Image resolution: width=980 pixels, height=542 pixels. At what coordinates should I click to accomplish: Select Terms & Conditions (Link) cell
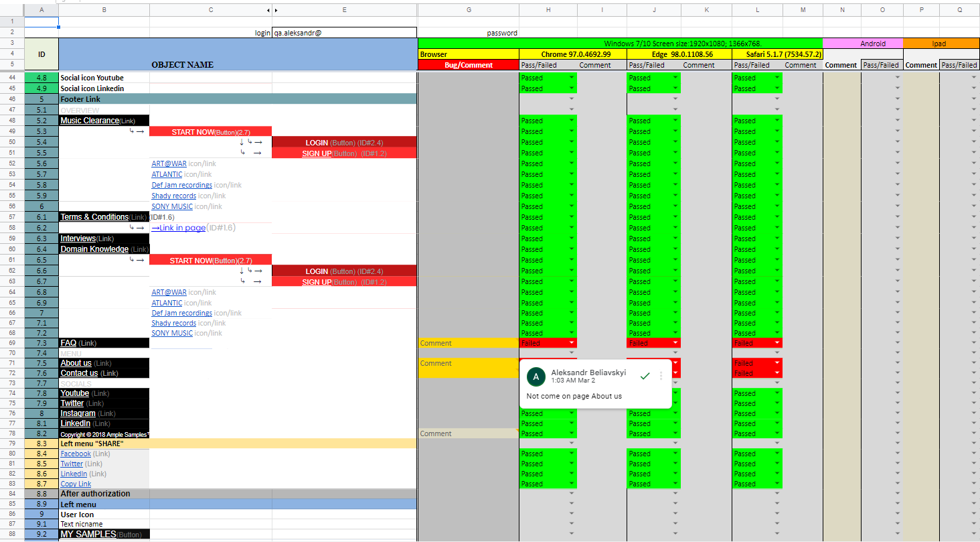pos(104,217)
